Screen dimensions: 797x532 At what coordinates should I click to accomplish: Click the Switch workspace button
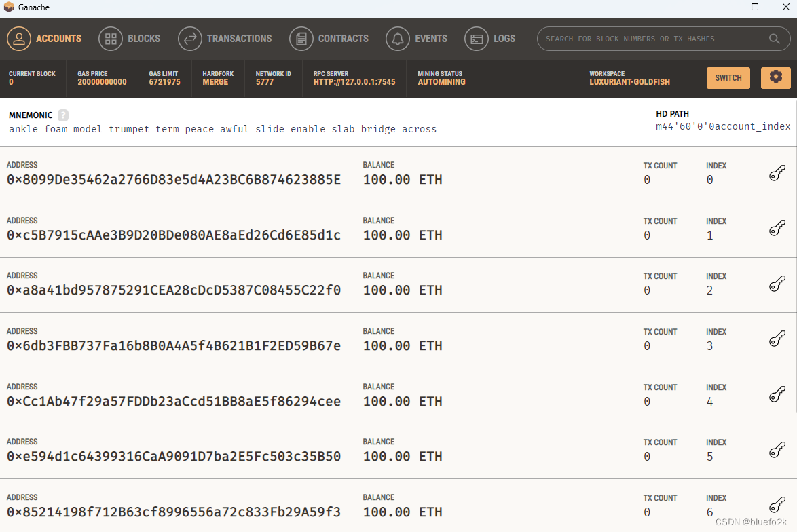728,78
